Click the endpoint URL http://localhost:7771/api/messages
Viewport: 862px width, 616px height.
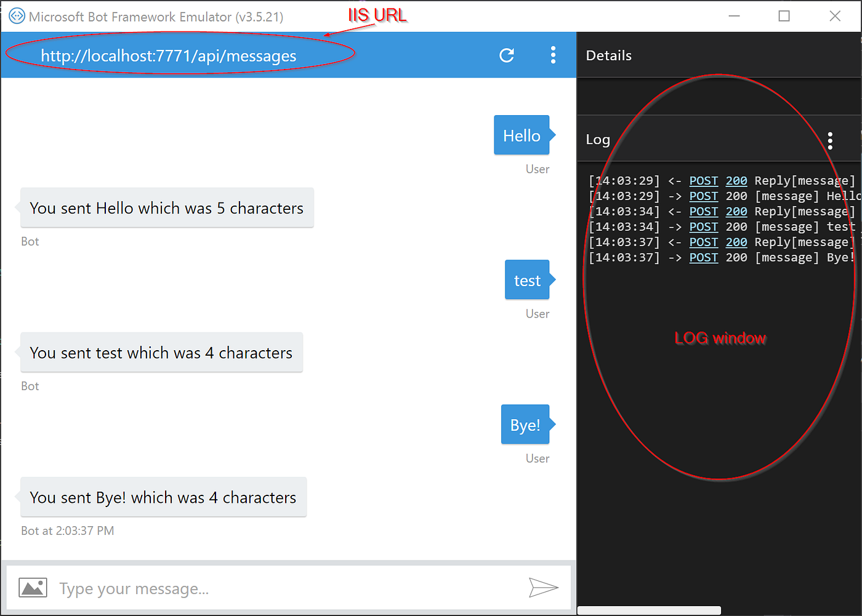point(168,55)
